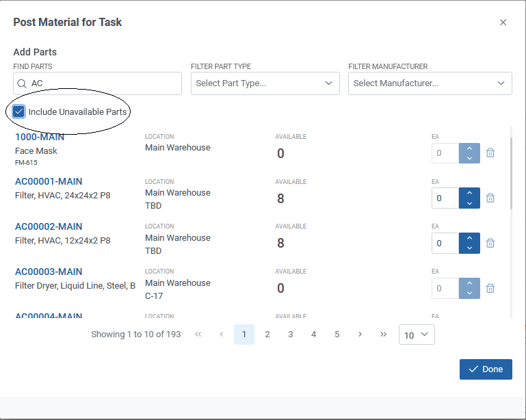Click available count 8 for AC00001-MAIN
The height and width of the screenshot is (420, 526).
click(280, 198)
